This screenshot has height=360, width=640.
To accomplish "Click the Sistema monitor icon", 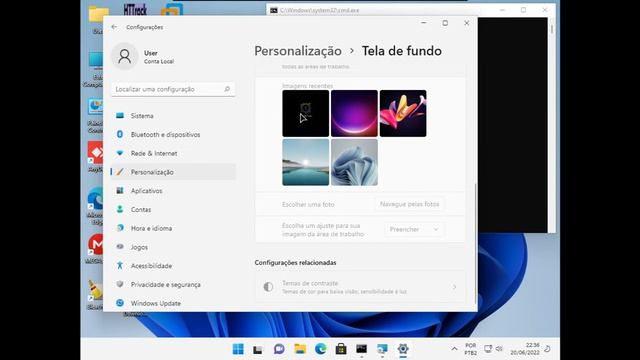I will [120, 116].
